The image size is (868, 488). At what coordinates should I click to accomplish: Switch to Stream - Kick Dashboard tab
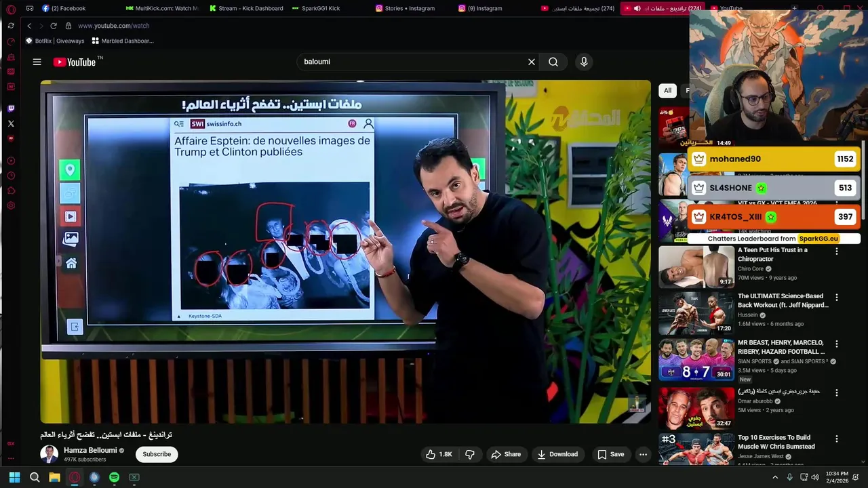(x=246, y=8)
